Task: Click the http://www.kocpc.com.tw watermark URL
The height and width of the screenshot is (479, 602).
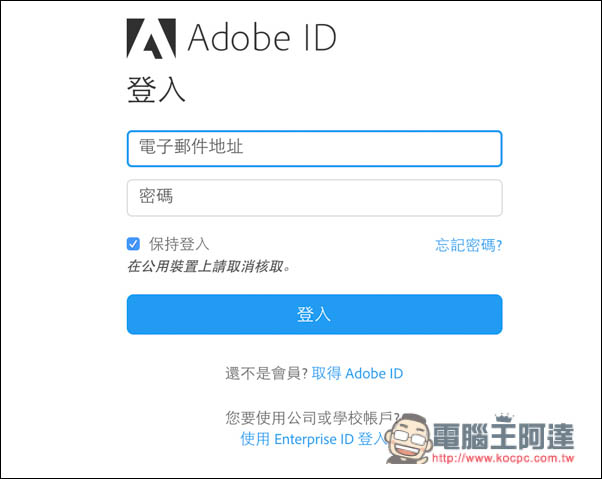Action: (503, 458)
